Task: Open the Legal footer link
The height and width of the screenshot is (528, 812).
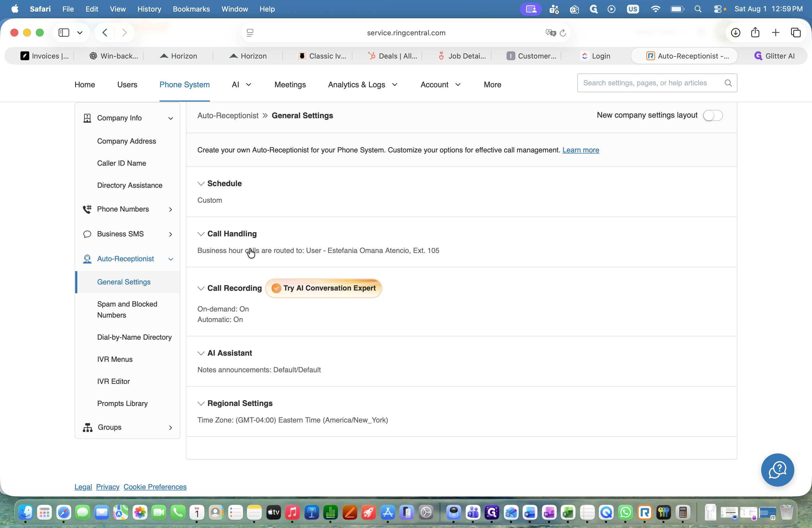Action: [83, 487]
